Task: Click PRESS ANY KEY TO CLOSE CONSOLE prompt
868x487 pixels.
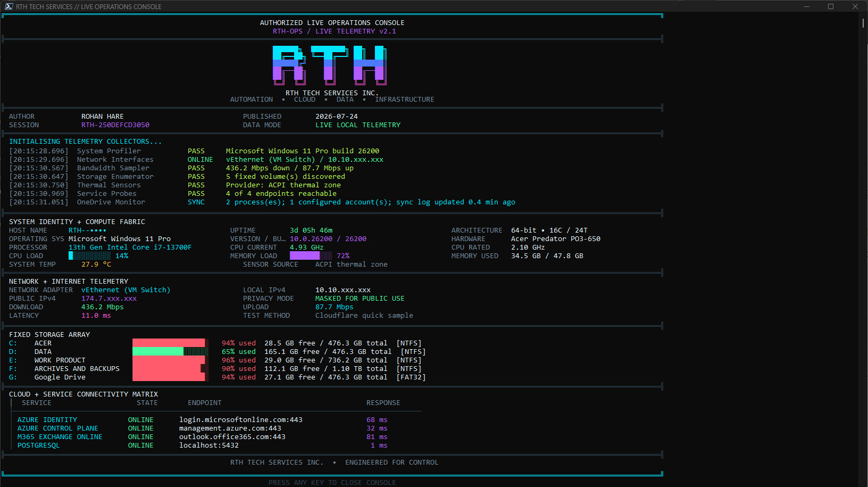Action: [x=332, y=483]
